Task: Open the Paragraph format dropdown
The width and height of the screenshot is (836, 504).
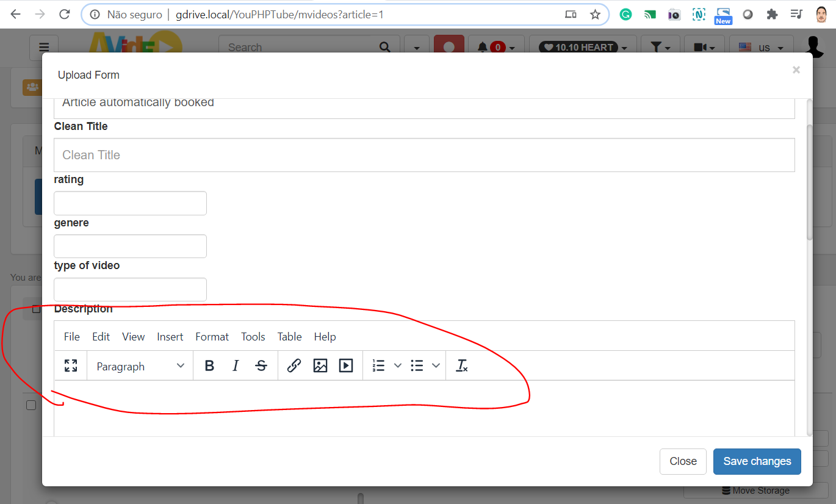Action: point(140,366)
